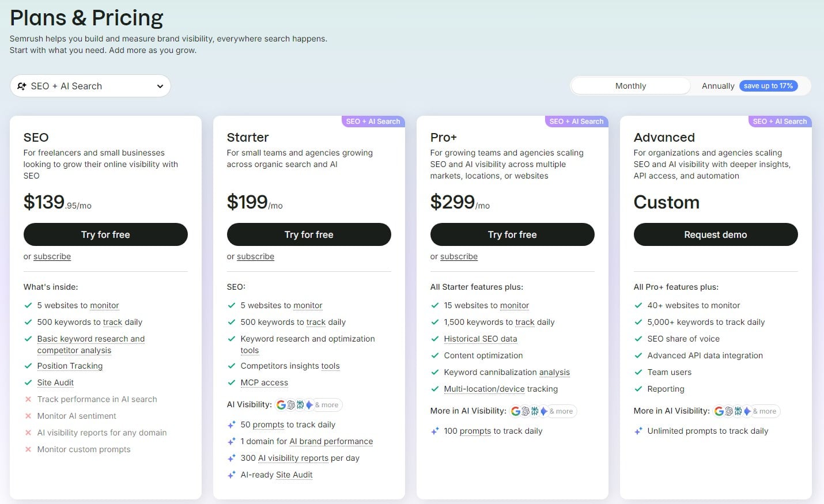Screen dimensions: 824x504
Task: Click the chevron arrow of plan selector
Action: (160, 86)
